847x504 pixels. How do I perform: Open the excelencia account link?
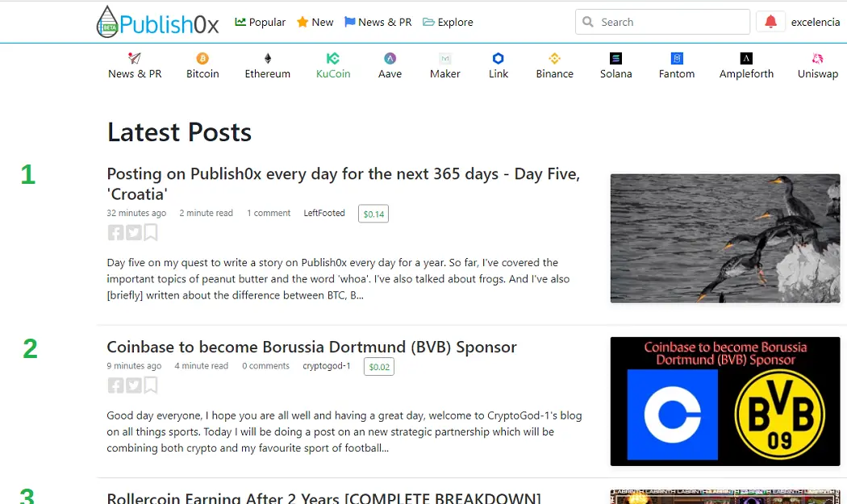pos(815,22)
